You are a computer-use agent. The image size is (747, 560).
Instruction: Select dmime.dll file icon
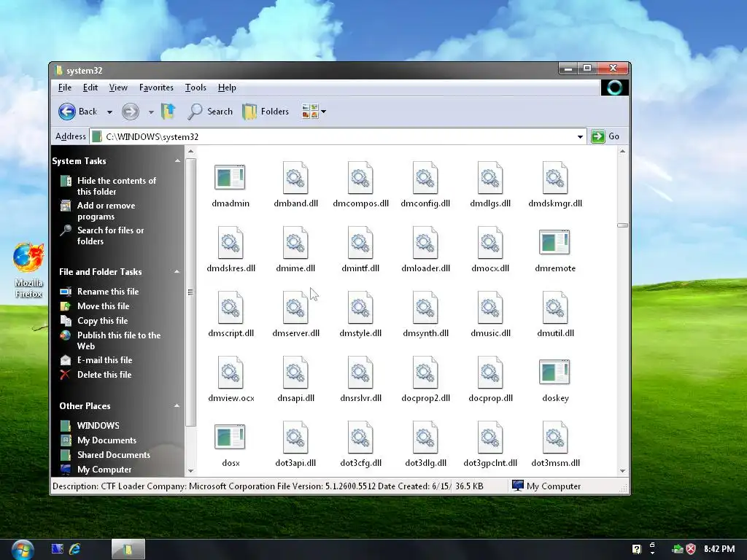coord(295,242)
